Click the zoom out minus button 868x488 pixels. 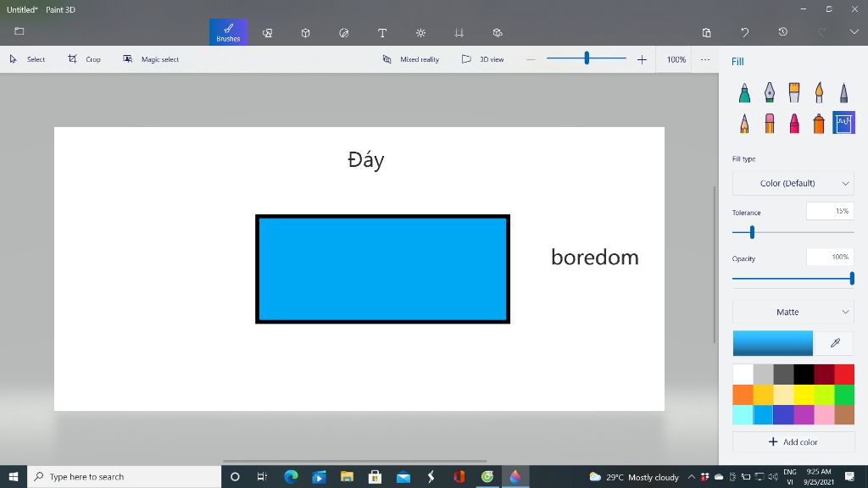[531, 59]
